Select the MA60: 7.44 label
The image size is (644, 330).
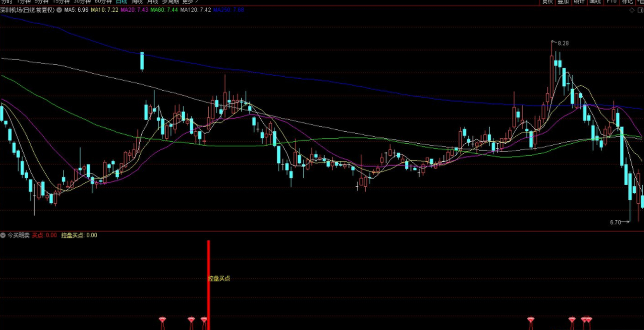click(x=164, y=10)
